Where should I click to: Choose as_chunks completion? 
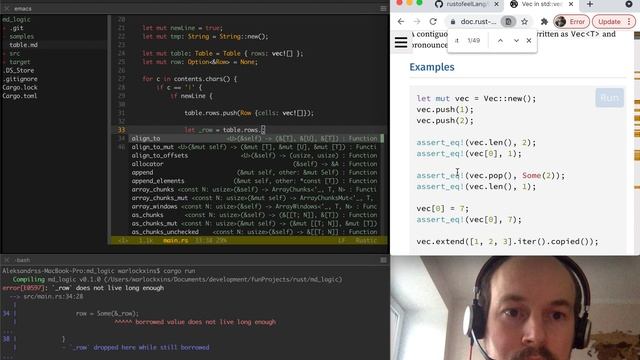pyautogui.click(x=254, y=215)
